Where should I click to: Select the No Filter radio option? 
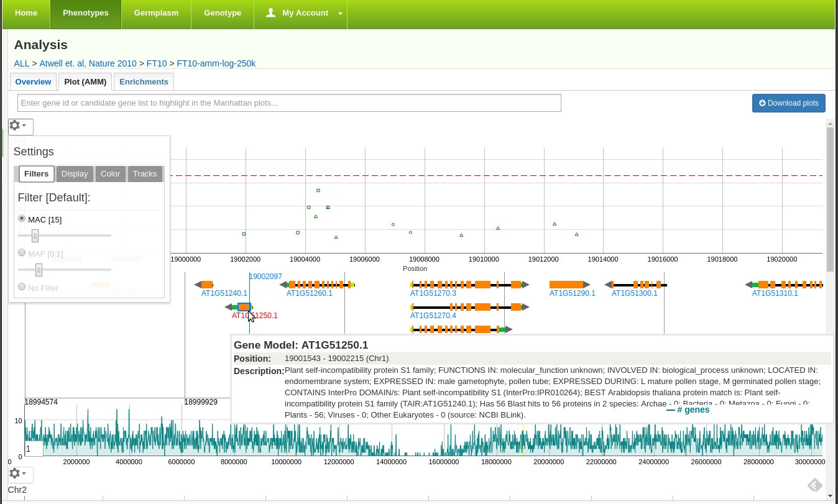click(22, 287)
